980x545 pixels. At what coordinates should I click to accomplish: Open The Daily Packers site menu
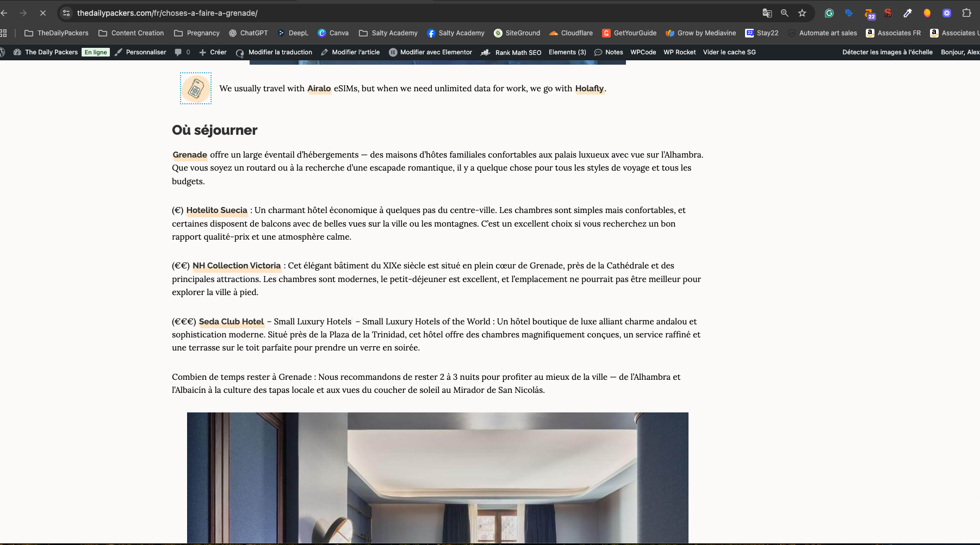(x=46, y=52)
